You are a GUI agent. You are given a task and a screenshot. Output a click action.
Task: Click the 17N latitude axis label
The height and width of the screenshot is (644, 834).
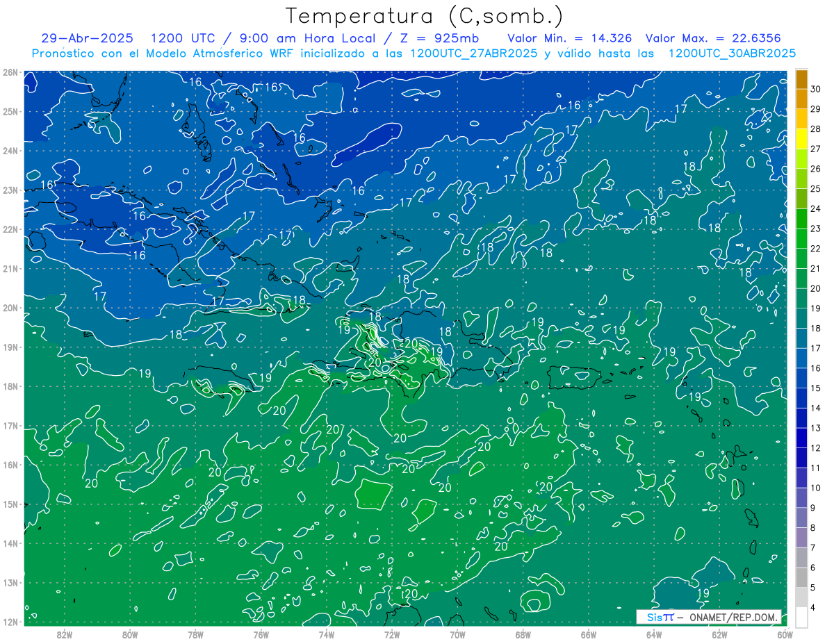point(10,425)
